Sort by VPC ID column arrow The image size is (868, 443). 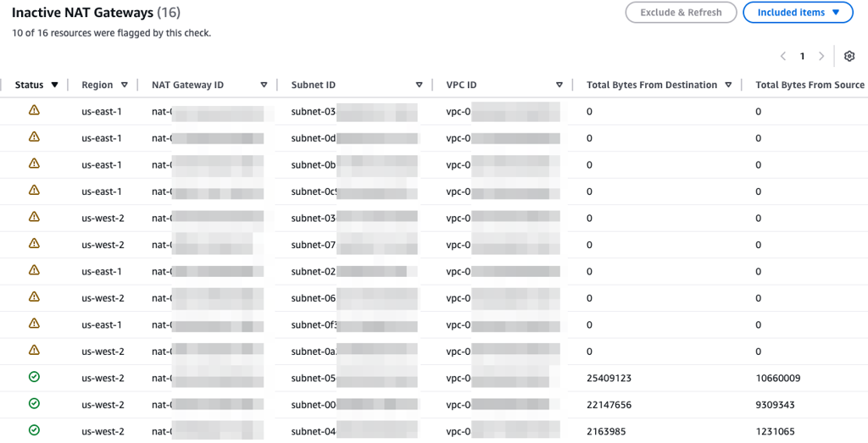559,85
